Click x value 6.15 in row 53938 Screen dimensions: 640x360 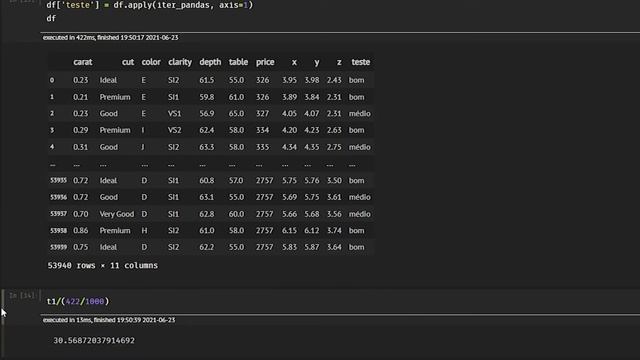(289, 231)
